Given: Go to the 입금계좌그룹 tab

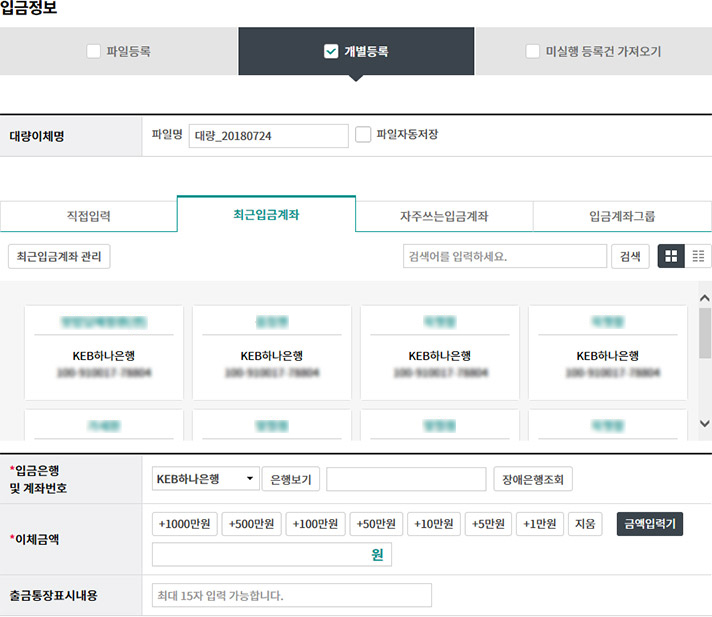Looking at the screenshot, I should tap(622, 216).
